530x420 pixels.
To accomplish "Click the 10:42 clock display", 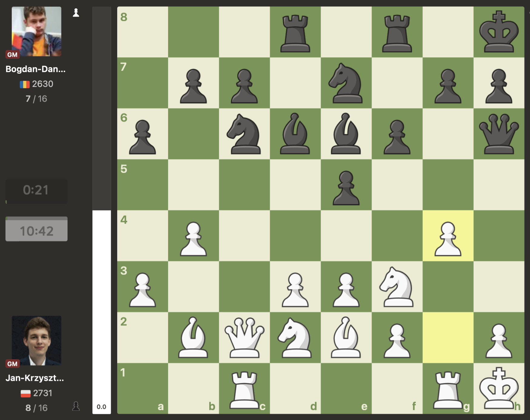I will click(36, 231).
